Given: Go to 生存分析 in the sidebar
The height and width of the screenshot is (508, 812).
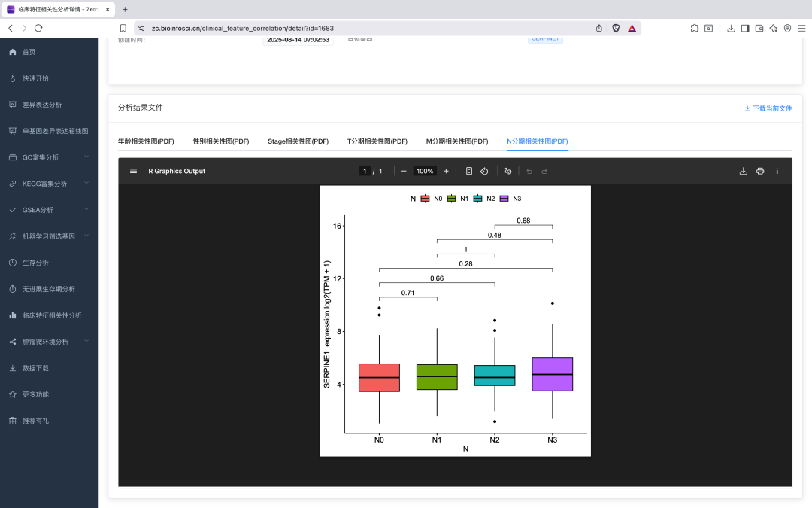Looking at the screenshot, I should [35, 263].
